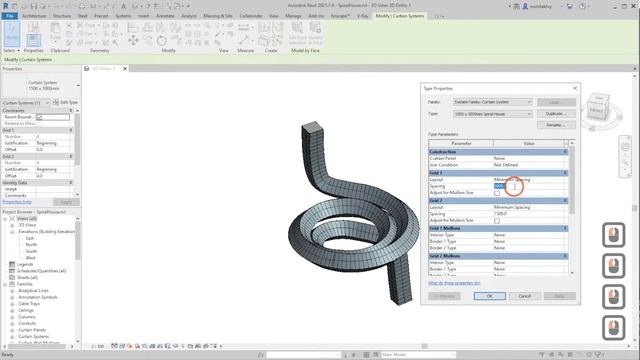Image resolution: width=640 pixels, height=360 pixels.
Task: Toggle Grid 1 Adjust for Mullion Size checkbox
Action: tap(497, 193)
